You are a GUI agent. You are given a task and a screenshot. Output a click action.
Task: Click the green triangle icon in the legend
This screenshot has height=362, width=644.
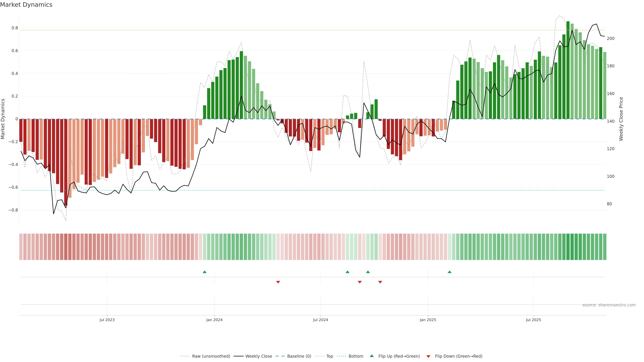point(372,356)
